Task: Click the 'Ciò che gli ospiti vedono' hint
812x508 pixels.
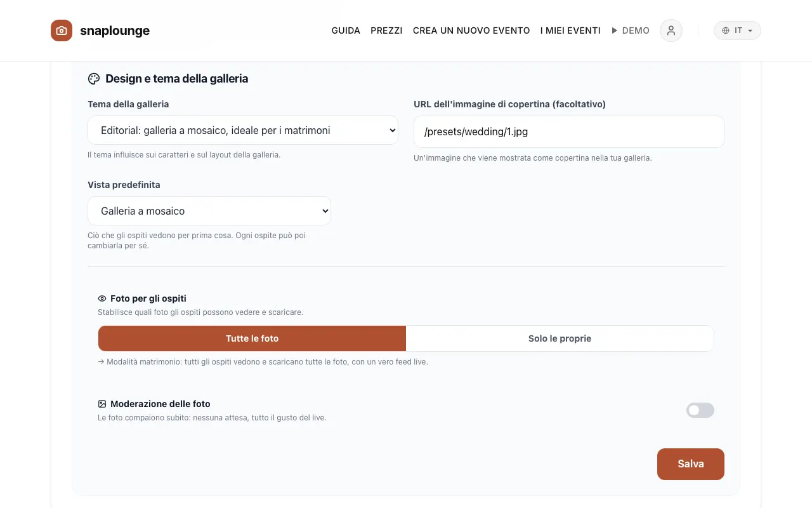Action: (x=197, y=241)
